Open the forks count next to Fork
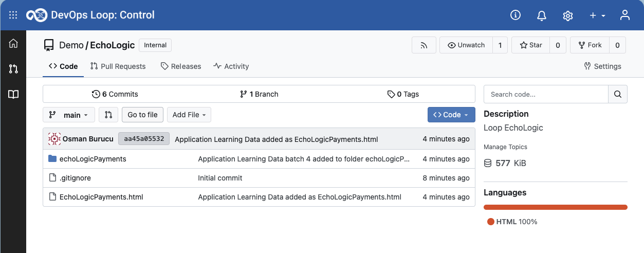Image resolution: width=644 pixels, height=253 pixels. coord(617,45)
